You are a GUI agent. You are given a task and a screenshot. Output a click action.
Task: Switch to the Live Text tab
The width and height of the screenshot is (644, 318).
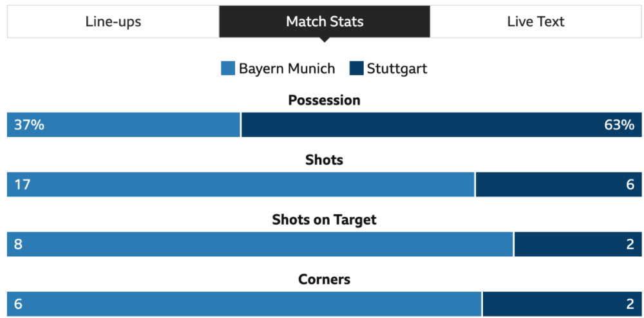point(535,22)
